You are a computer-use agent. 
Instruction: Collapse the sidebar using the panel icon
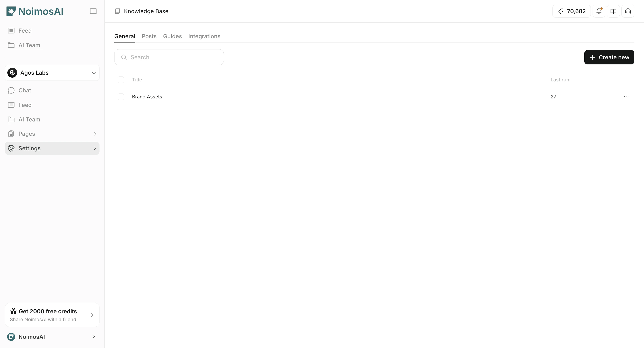pyautogui.click(x=93, y=11)
